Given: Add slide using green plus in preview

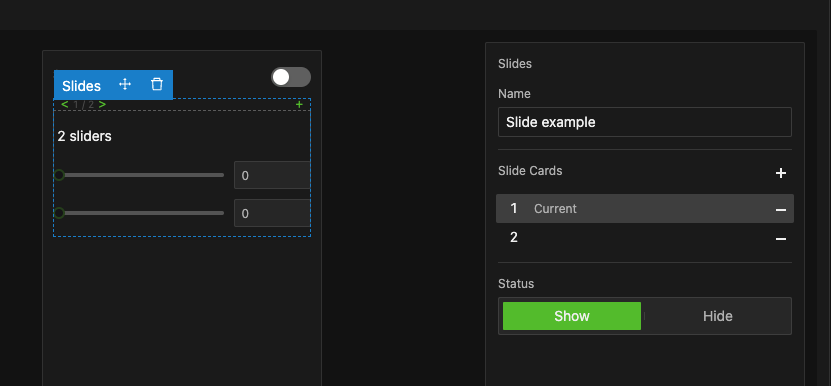Looking at the screenshot, I should [x=299, y=104].
